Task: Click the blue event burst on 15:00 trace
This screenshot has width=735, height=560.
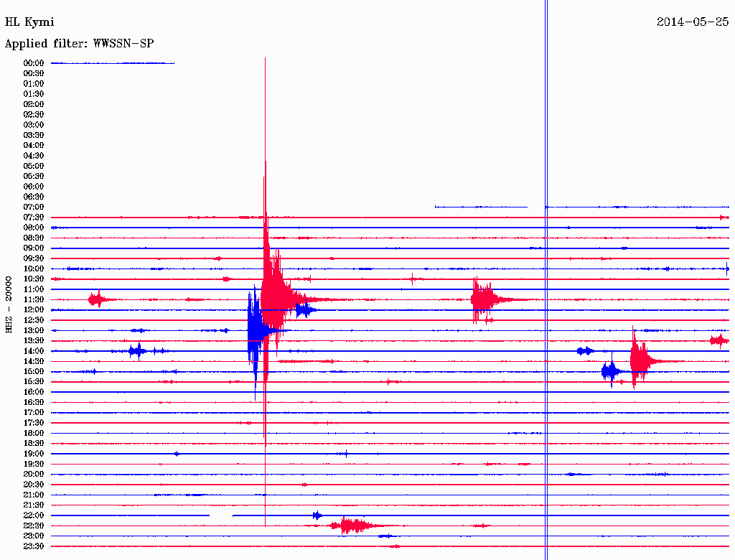Action: point(612,371)
